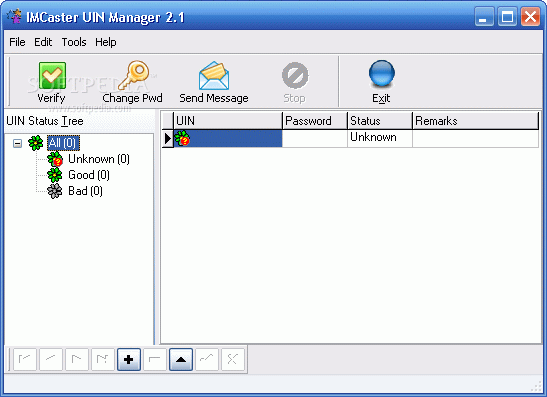
Task: Select the Good (0) tree item
Action: pyautogui.click(x=89, y=175)
